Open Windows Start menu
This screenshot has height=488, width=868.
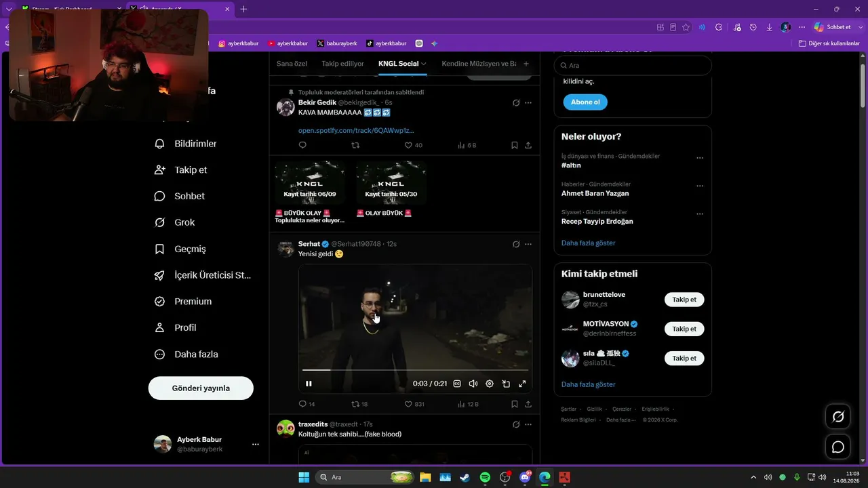pyautogui.click(x=304, y=477)
